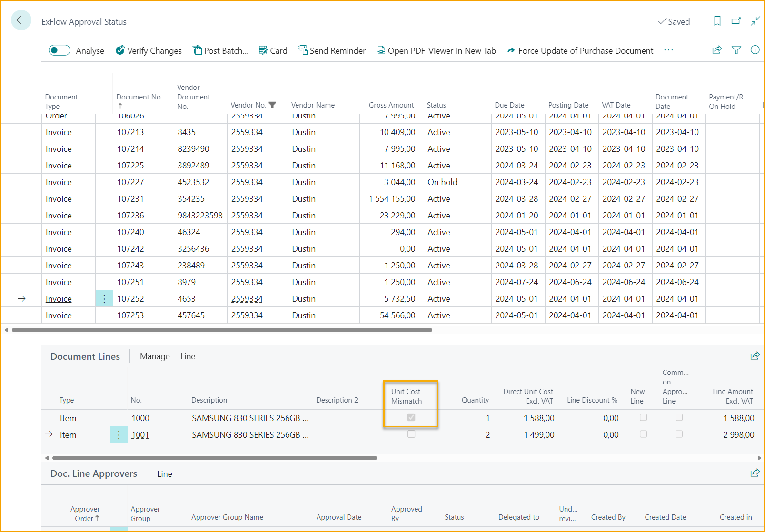
Task: Open page in new window icon
Action: [x=736, y=21]
